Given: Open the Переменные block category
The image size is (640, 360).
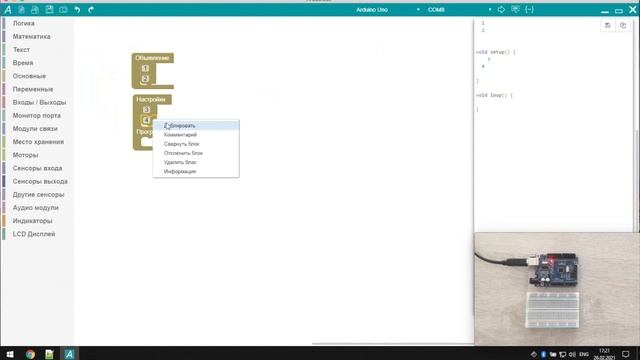Looking at the screenshot, I should [x=33, y=89].
